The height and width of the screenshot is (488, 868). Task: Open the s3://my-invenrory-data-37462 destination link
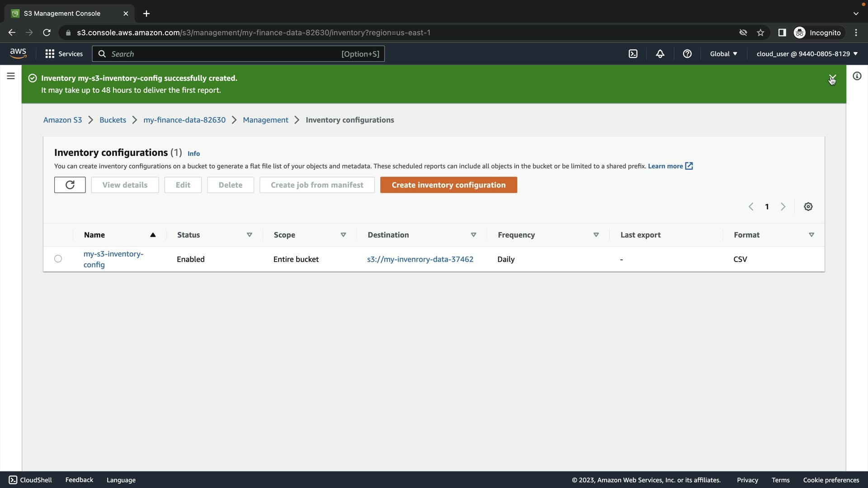pyautogui.click(x=420, y=259)
